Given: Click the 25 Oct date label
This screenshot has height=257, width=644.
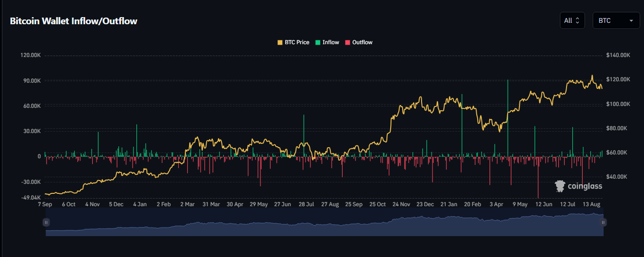Looking at the screenshot, I should coord(377,204).
